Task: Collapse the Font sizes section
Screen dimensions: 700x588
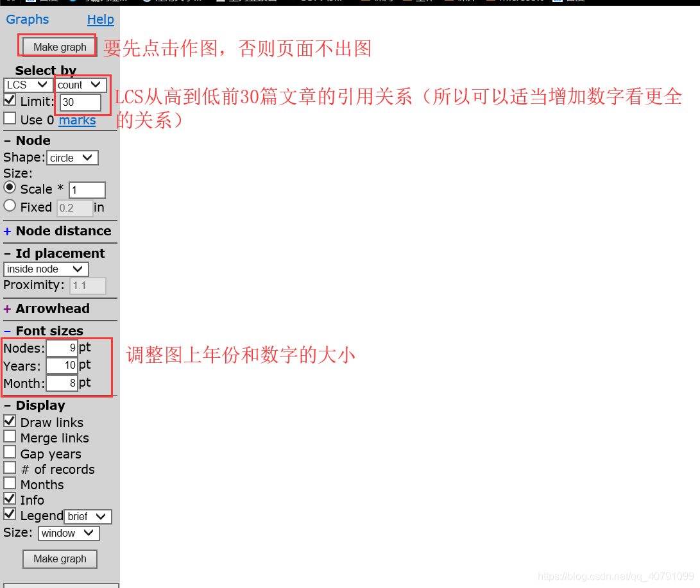Action: pyautogui.click(x=8, y=330)
